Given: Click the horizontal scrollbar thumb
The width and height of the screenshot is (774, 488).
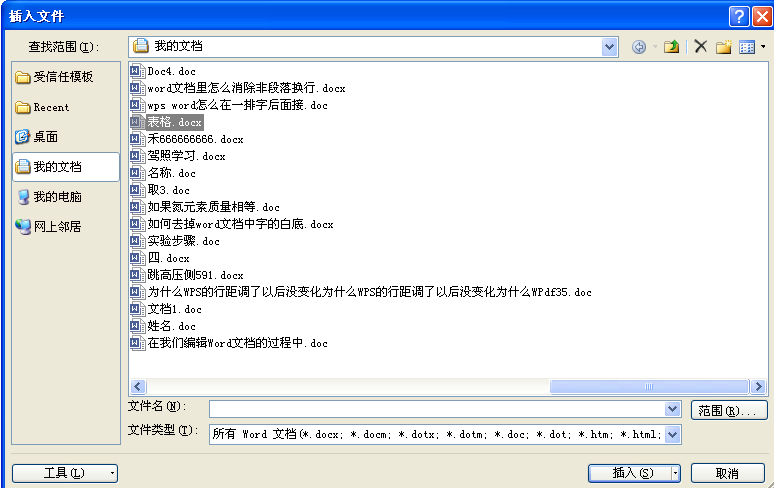Looking at the screenshot, I should (649, 386).
